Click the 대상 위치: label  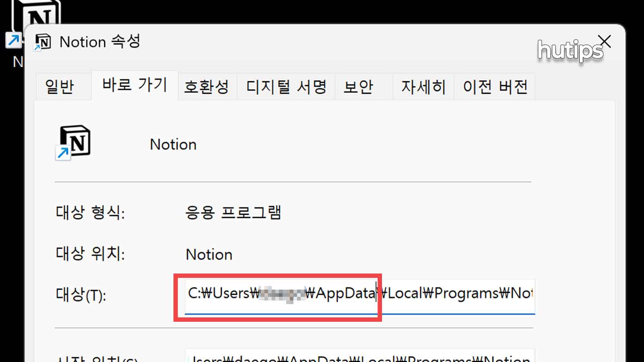tap(90, 254)
